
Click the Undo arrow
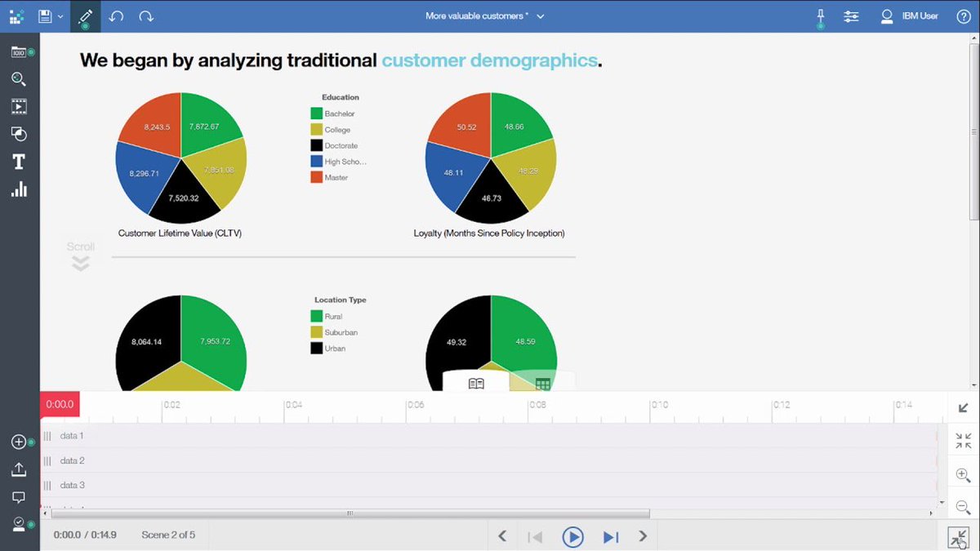click(116, 16)
